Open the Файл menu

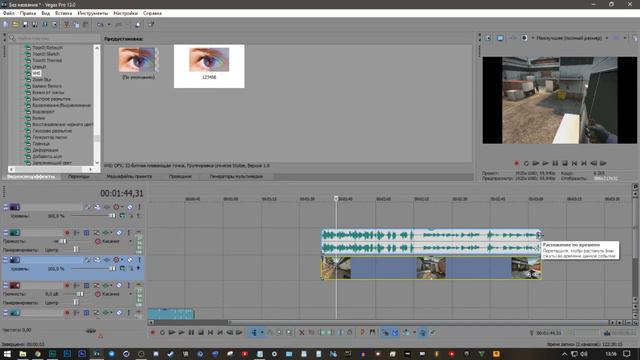pyautogui.click(x=9, y=13)
